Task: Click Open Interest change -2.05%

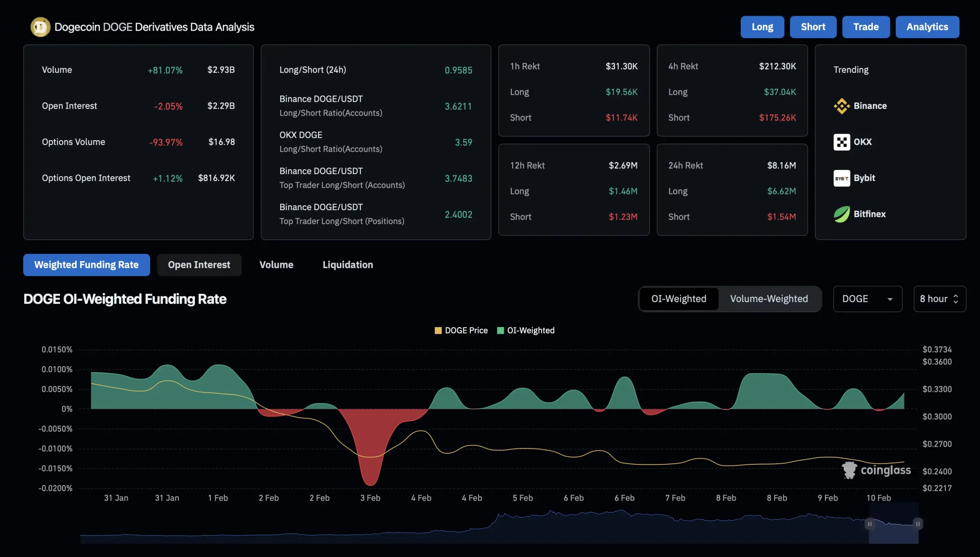Action: click(x=168, y=106)
